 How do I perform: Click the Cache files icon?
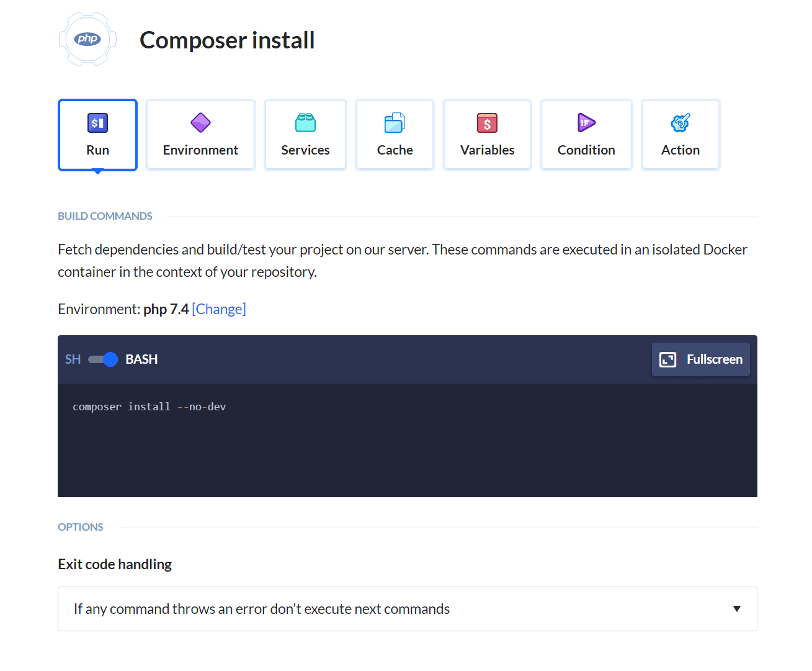coord(395,123)
